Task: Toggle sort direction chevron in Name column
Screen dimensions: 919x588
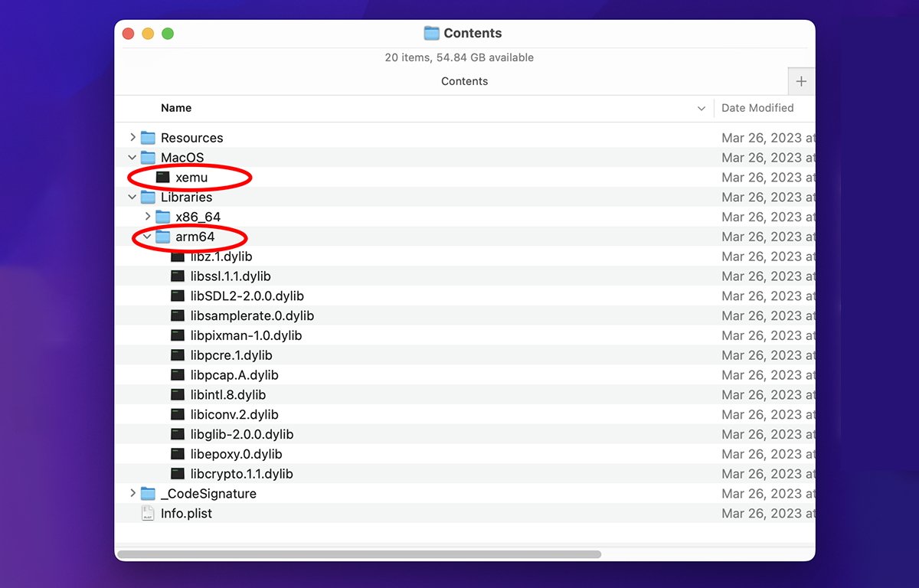Action: [x=702, y=109]
